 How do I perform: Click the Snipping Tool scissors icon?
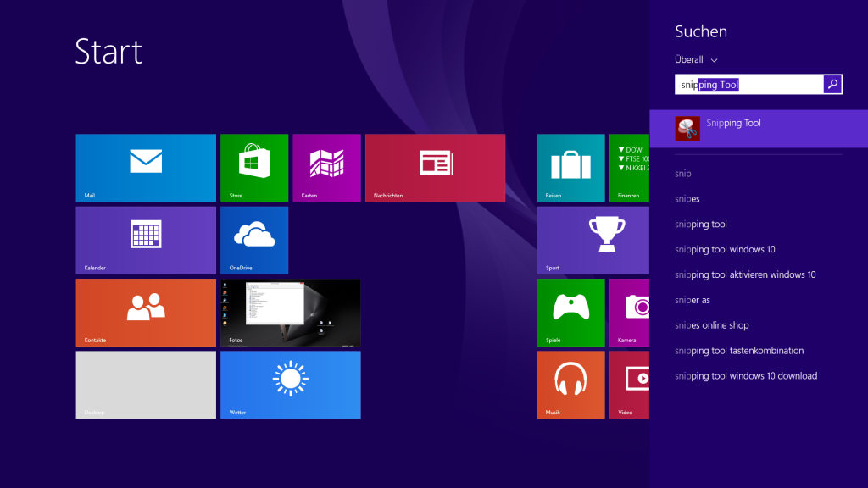coord(687,129)
